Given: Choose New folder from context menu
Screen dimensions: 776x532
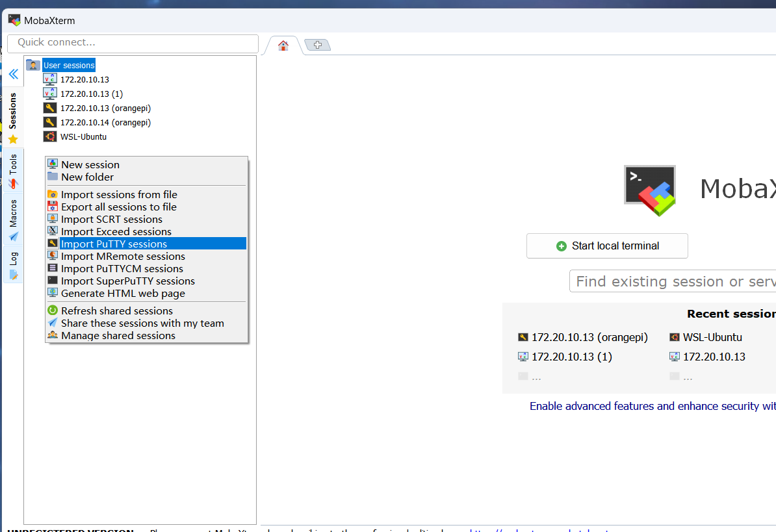Looking at the screenshot, I should click(146, 177).
